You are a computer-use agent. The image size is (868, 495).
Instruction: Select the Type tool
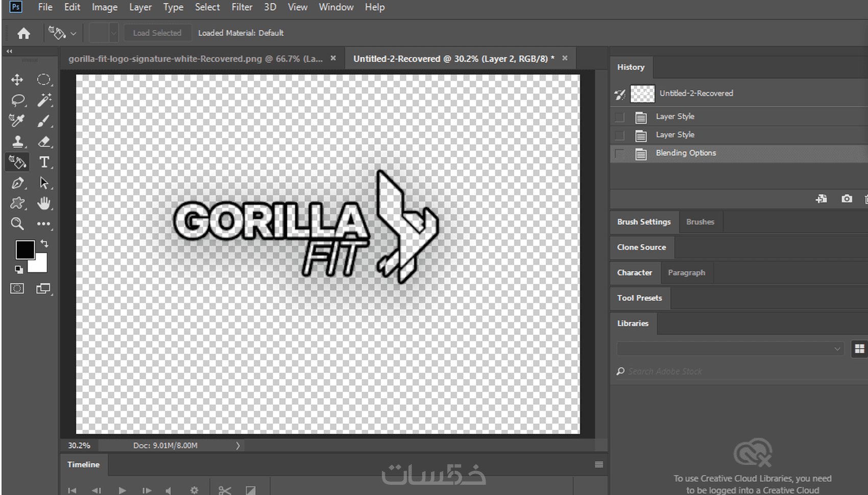point(44,162)
